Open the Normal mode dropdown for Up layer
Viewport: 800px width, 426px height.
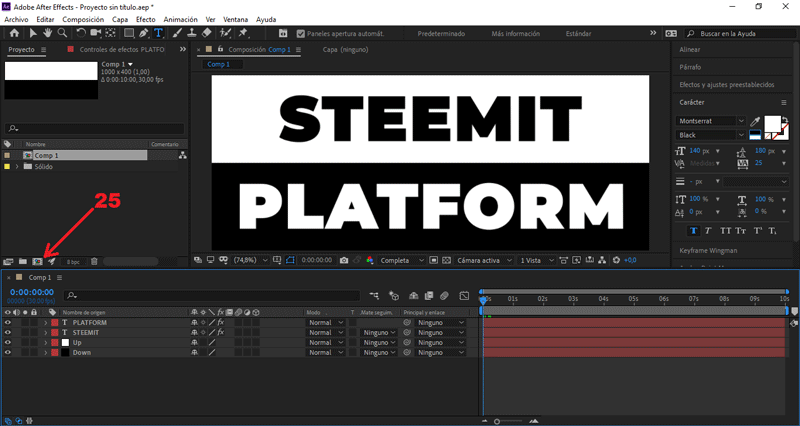pyautogui.click(x=326, y=342)
